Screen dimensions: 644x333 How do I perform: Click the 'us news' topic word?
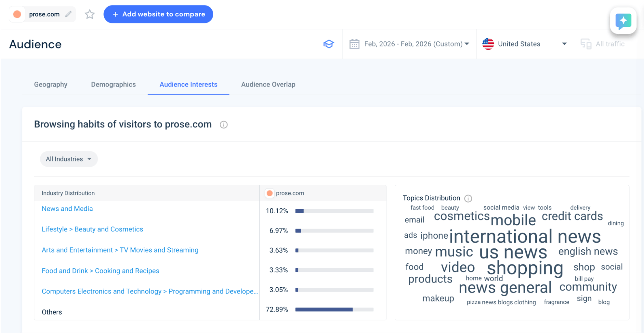click(513, 252)
